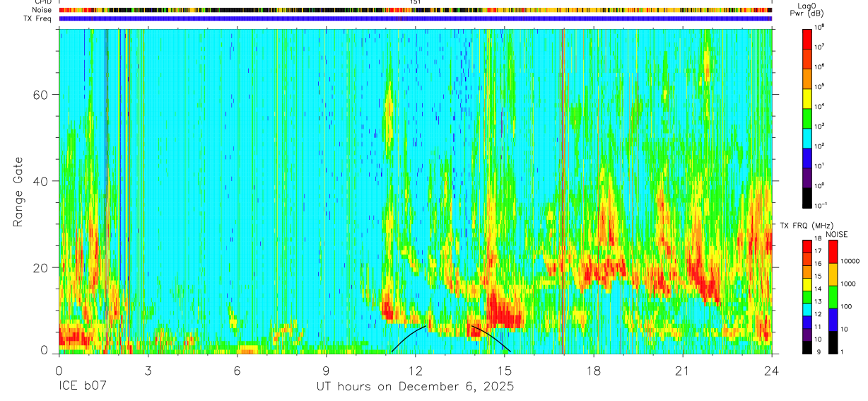Viewport: 868px width, 401px height.
Task: Click the NOISE legend title
Action: tap(836, 234)
